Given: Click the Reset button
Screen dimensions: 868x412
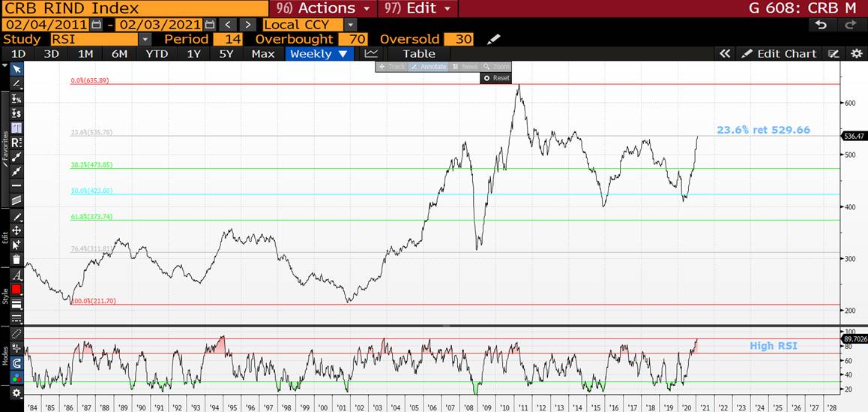Looking at the screenshot, I should click(496, 78).
